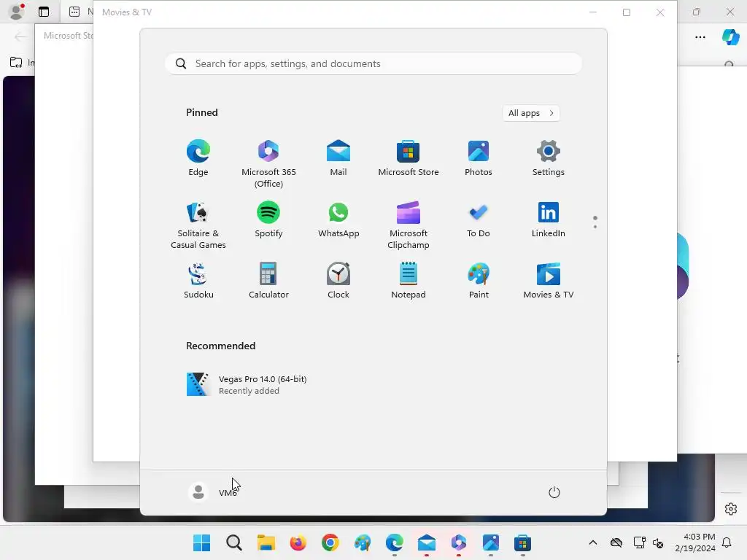747x560 pixels.
Task: Open the OneDrive tray icon
Action: point(616,542)
